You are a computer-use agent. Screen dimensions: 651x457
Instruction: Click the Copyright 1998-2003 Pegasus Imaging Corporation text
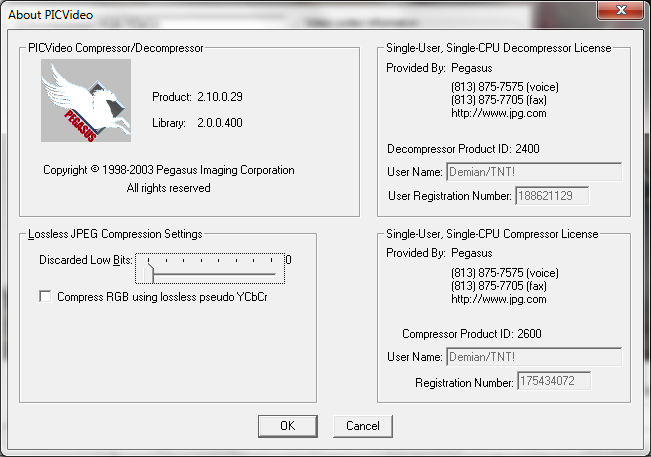tap(169, 170)
